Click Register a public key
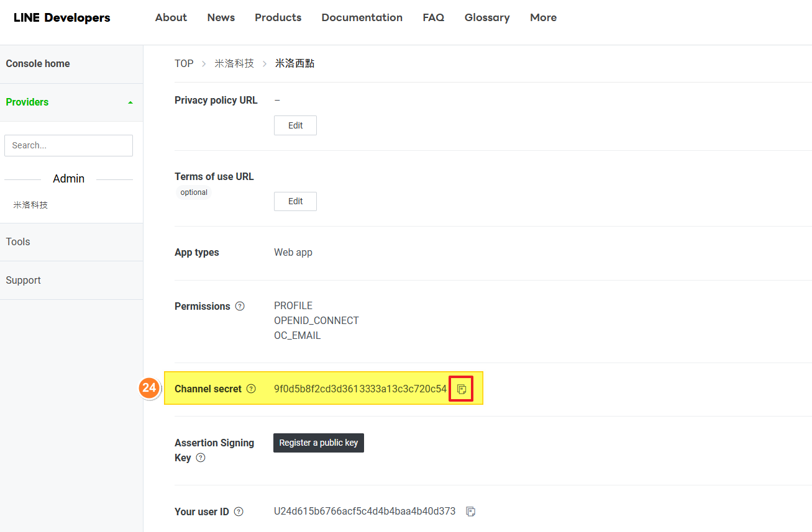The width and height of the screenshot is (812, 532). pos(318,443)
